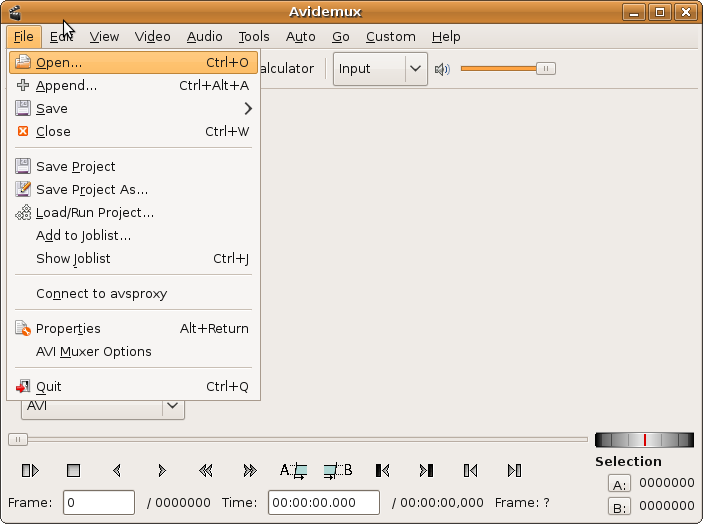703x524 pixels.
Task: Click the orange Close icon
Action: click(23, 131)
